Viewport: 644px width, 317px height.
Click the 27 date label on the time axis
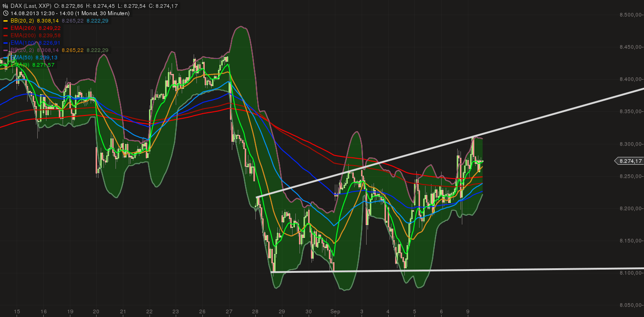coord(229,311)
